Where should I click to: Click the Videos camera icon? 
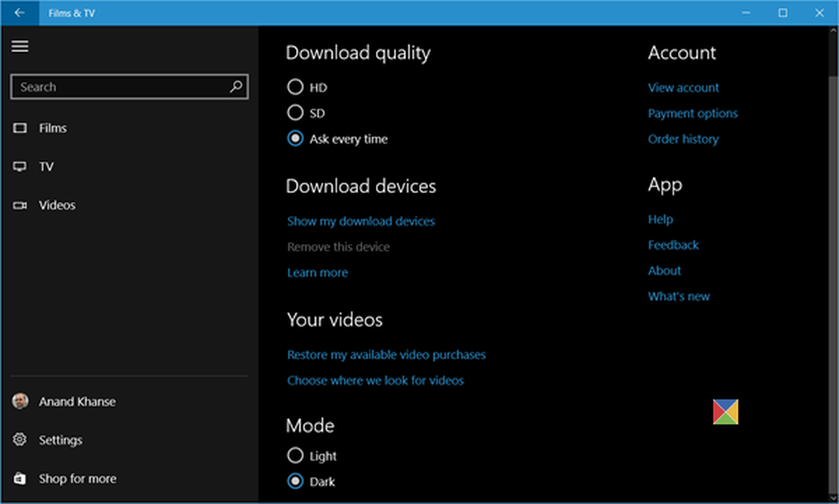[x=20, y=205]
